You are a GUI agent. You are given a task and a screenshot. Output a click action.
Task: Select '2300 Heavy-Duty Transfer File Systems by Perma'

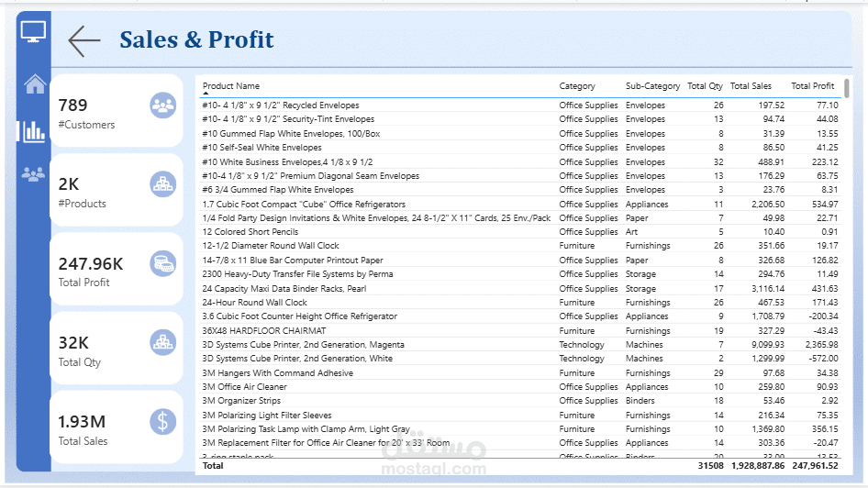520,274
